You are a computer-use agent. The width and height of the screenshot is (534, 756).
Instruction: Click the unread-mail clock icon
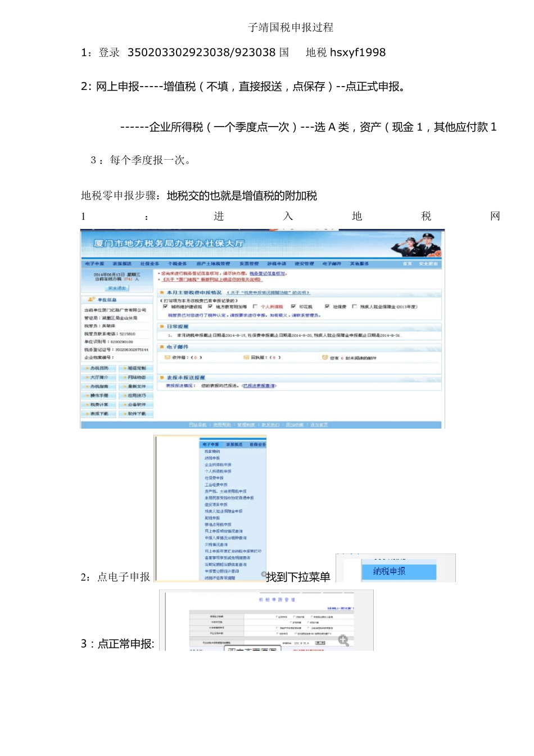(325, 357)
